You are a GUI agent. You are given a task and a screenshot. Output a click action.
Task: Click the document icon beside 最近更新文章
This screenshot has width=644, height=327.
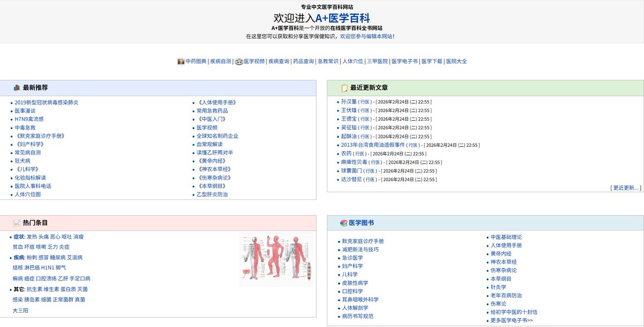345,87
